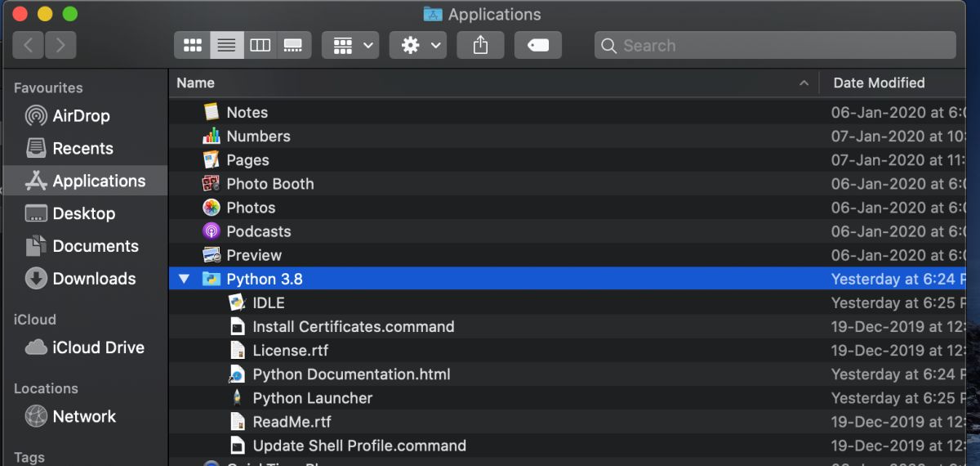Select the Notes row name
This screenshot has width=980, height=466.
click(247, 112)
